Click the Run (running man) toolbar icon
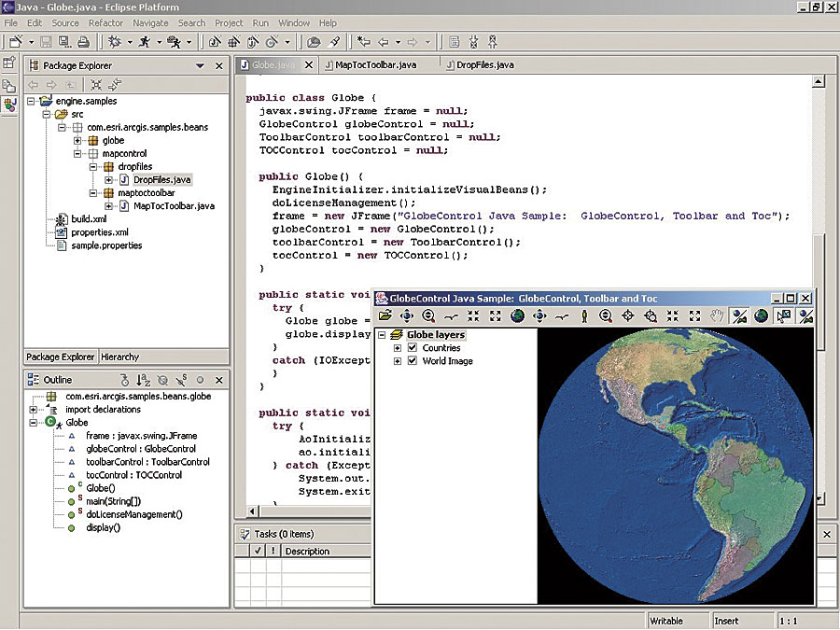The height and width of the screenshot is (630, 840). [x=145, y=42]
